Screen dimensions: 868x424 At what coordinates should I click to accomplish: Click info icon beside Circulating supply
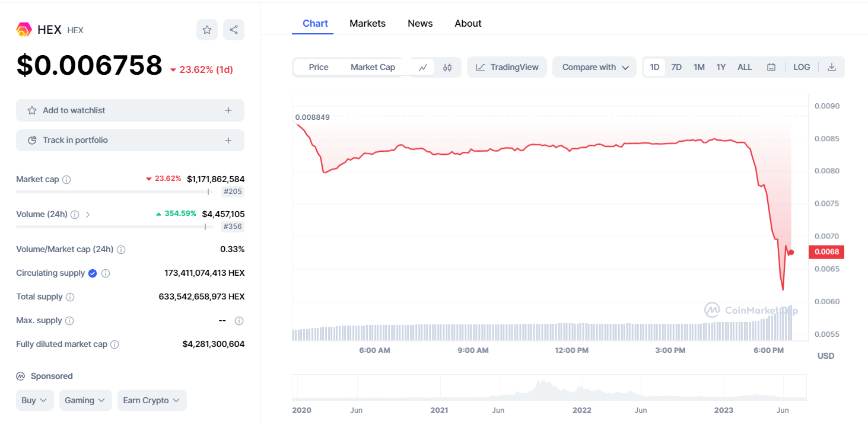coord(106,273)
